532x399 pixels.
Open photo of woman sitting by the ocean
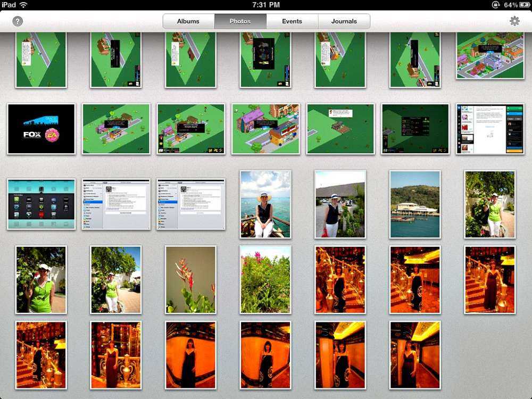point(265,204)
